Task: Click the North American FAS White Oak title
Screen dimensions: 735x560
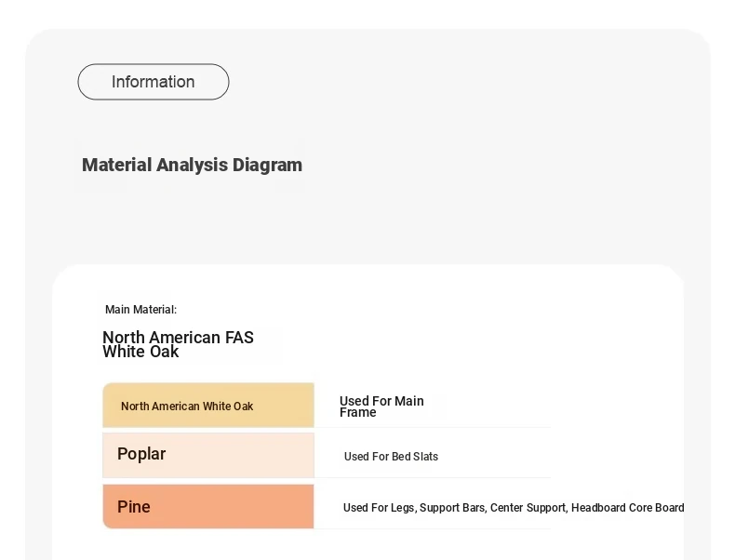Action: [178, 344]
